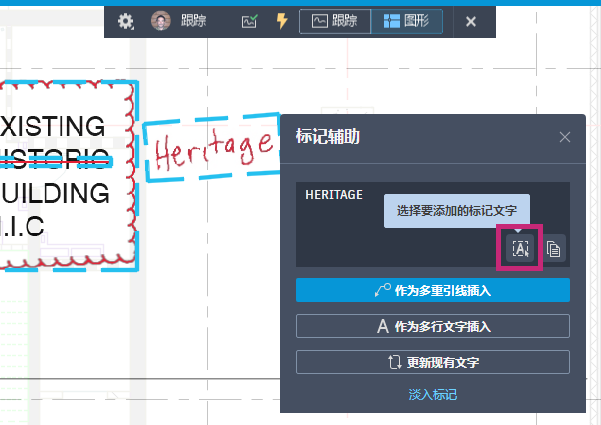Image resolution: width=601 pixels, height=425 pixels.
Task: Click the 跟踪 name label beside avatar
Action: [x=194, y=21]
